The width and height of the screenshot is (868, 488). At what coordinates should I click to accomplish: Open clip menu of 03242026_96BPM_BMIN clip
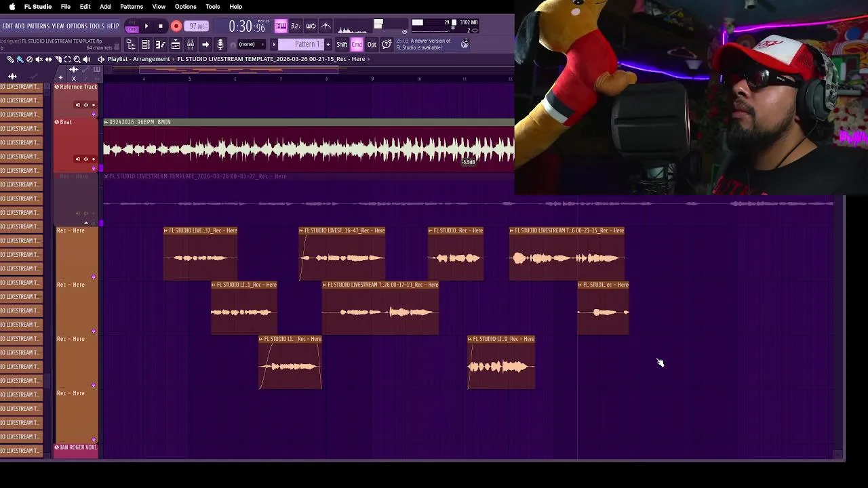pyautogui.click(x=106, y=122)
